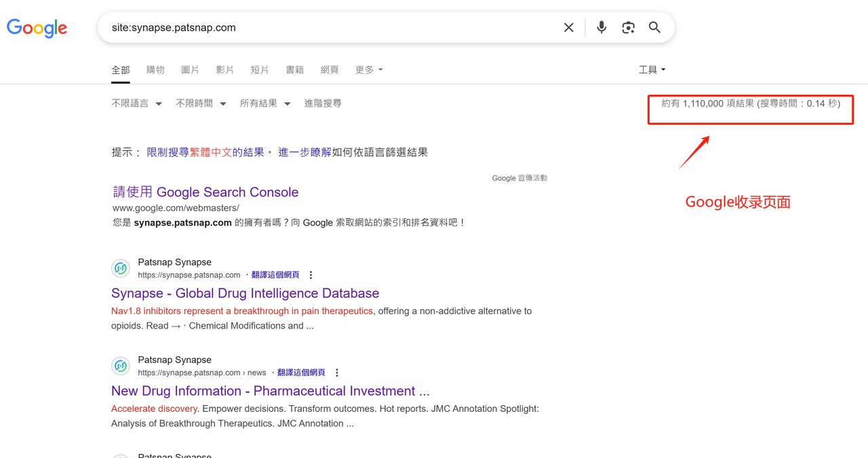Click the Google logo

coord(37,28)
